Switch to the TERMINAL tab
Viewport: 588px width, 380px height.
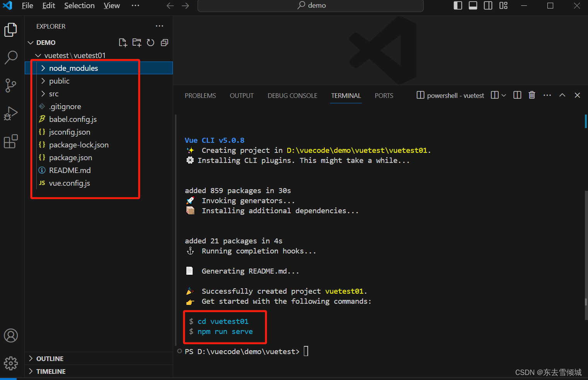[x=346, y=96]
